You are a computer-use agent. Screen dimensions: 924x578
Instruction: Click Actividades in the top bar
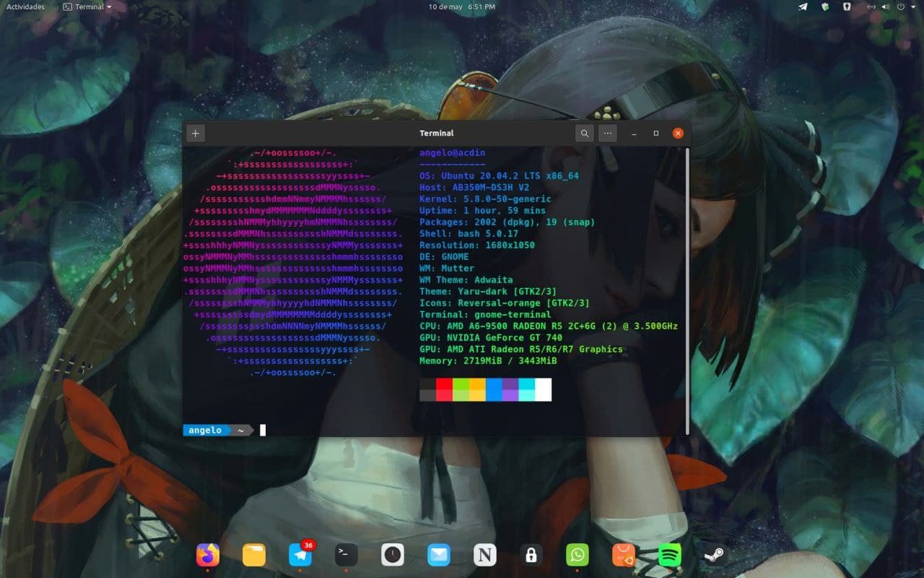(25, 7)
